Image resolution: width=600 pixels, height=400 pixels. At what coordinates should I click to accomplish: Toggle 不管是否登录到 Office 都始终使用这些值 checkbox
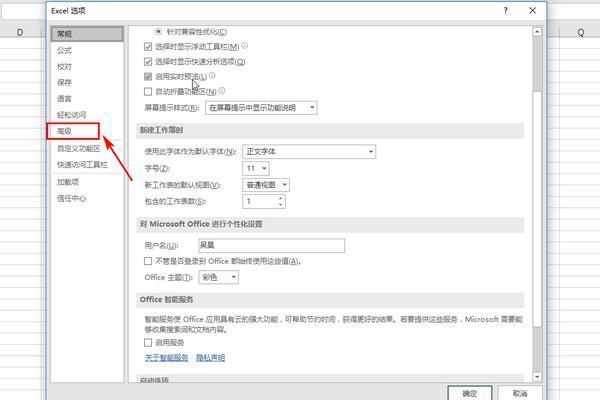tap(148, 261)
